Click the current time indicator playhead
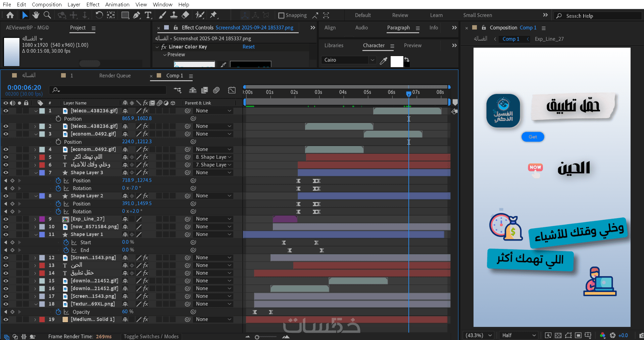Viewport: 644px width, 340px height. click(x=408, y=94)
